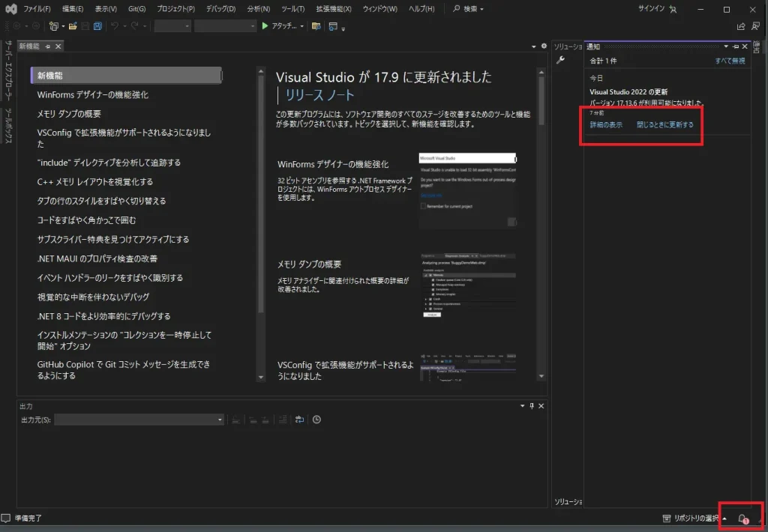The image size is (768, 532).
Task: Click the memory dump screenshot thumbnail
Action: (468, 286)
